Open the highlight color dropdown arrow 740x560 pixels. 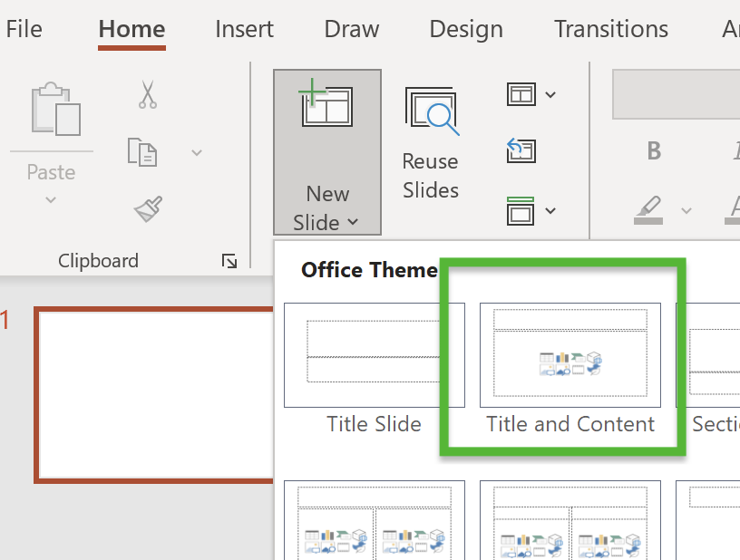pyautogui.click(x=686, y=210)
